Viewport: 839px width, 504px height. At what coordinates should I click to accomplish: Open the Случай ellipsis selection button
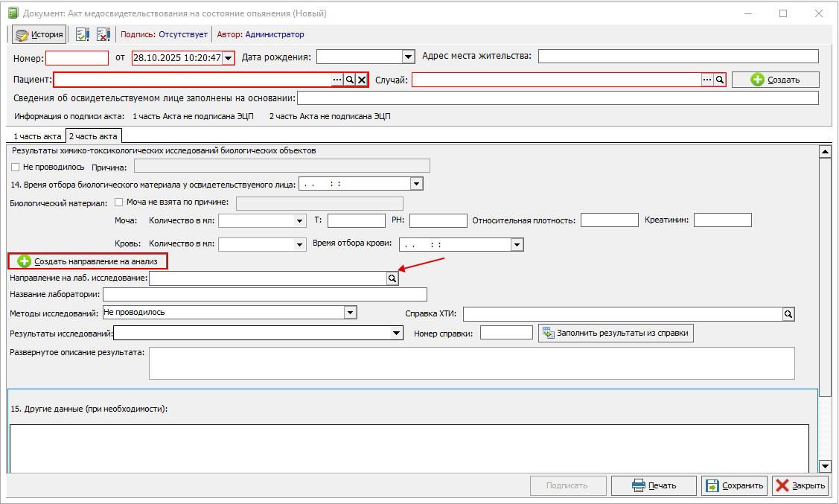[706, 80]
